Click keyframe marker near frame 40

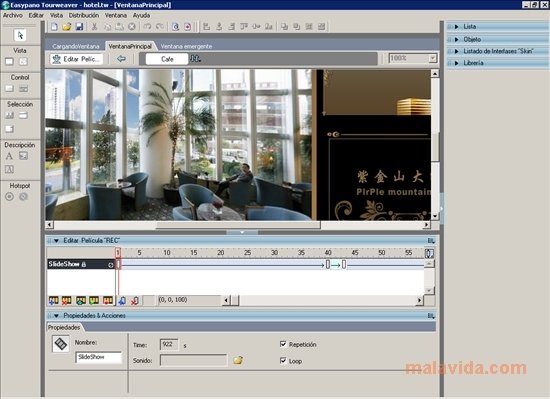[328, 264]
